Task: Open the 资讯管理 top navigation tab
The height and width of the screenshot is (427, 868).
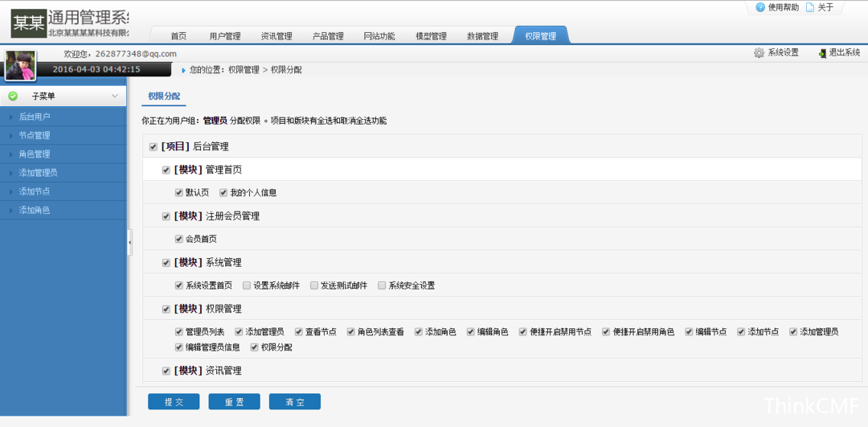Action: click(276, 36)
